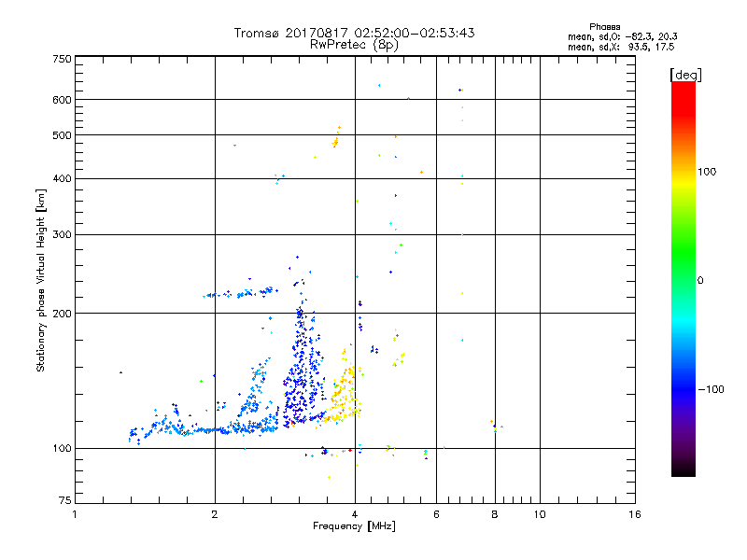Click the y-axis '600' tick label
The height and width of the screenshot is (560, 747).
(x=62, y=100)
